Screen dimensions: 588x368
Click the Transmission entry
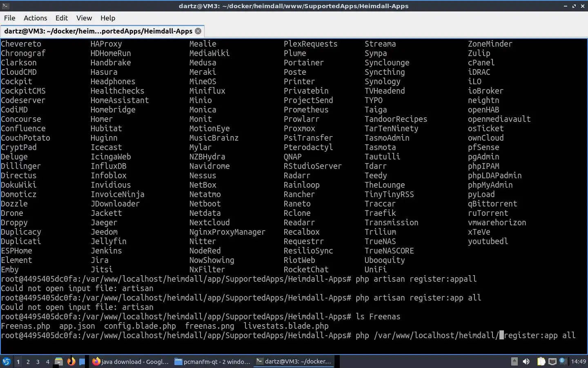tap(391, 222)
